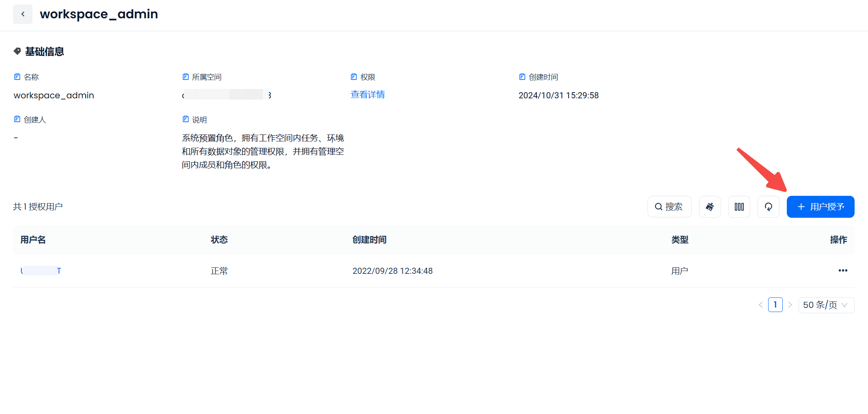
Task: Click the copy icon next to 权限
Action: click(354, 77)
